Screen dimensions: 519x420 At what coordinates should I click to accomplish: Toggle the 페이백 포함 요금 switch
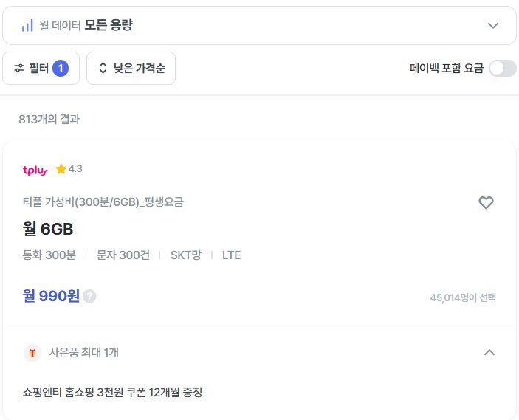[x=503, y=68]
